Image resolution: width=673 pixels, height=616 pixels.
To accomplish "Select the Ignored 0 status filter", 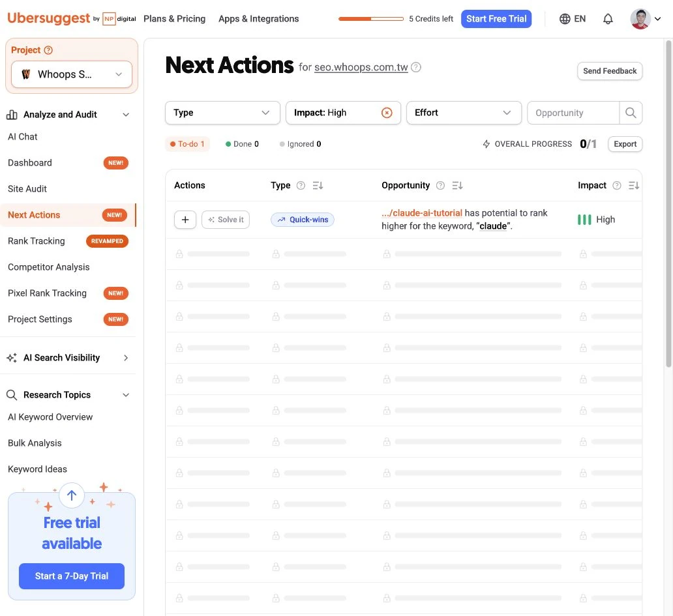I will pyautogui.click(x=300, y=144).
